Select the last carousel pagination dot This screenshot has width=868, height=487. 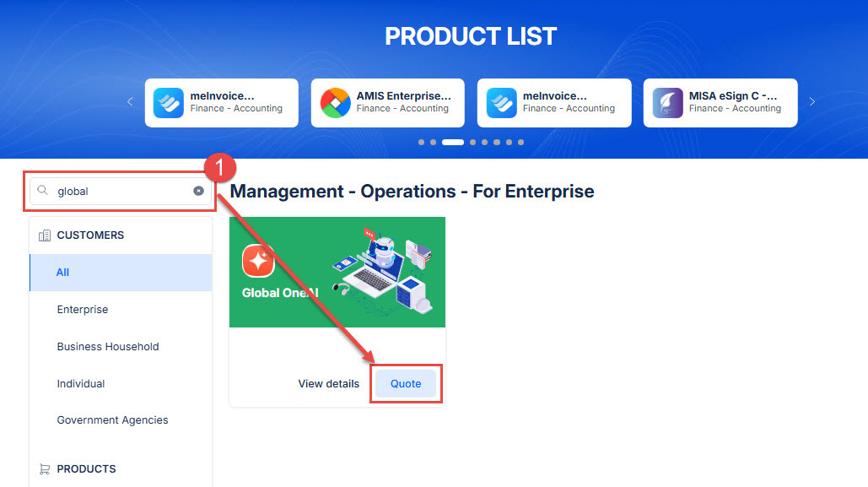pyautogui.click(x=520, y=142)
